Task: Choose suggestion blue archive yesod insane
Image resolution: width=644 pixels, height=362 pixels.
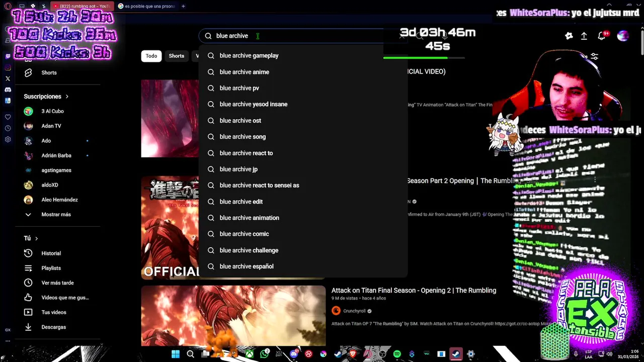Action: 303,104
